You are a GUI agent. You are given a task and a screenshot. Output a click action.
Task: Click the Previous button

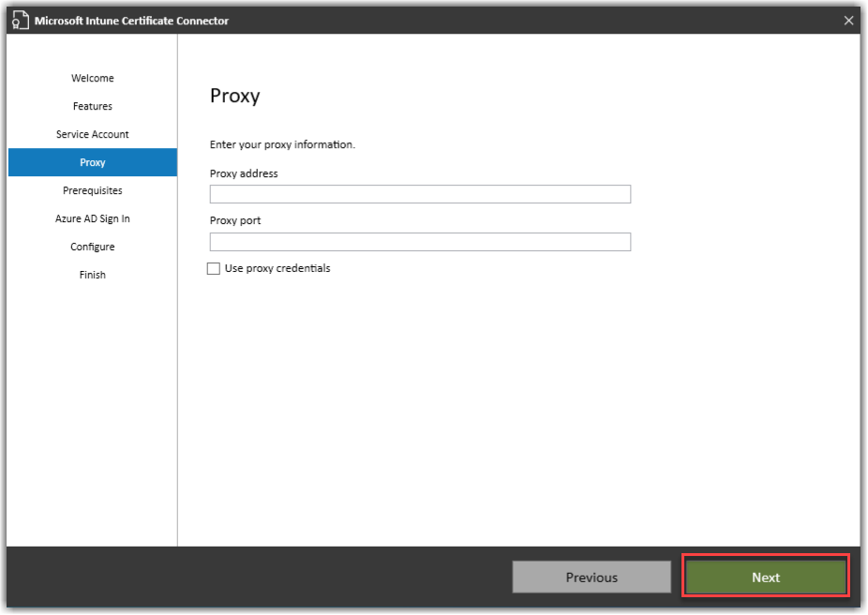click(x=591, y=577)
